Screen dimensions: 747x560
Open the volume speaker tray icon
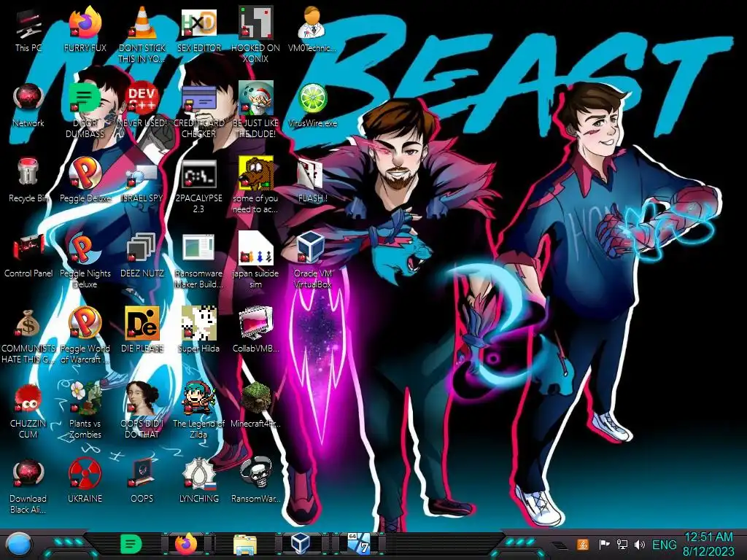coord(639,544)
